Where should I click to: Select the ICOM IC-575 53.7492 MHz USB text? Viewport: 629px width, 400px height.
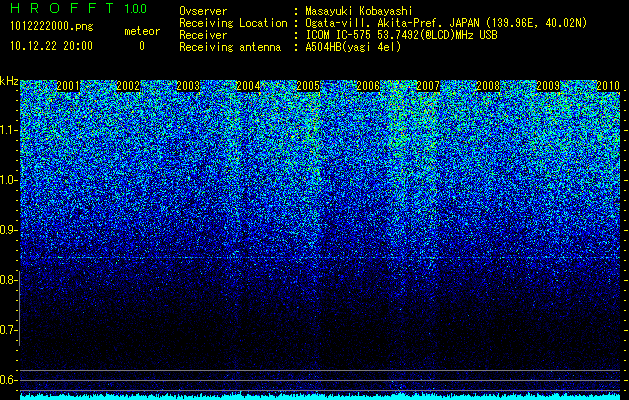[x=401, y=35]
